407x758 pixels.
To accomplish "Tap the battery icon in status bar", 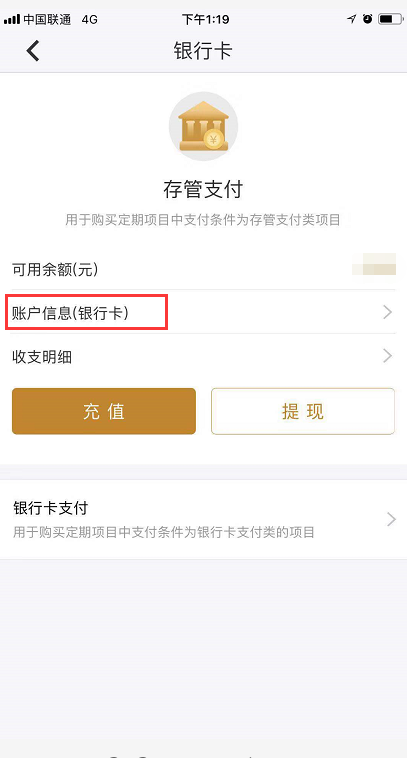I will (391, 19).
